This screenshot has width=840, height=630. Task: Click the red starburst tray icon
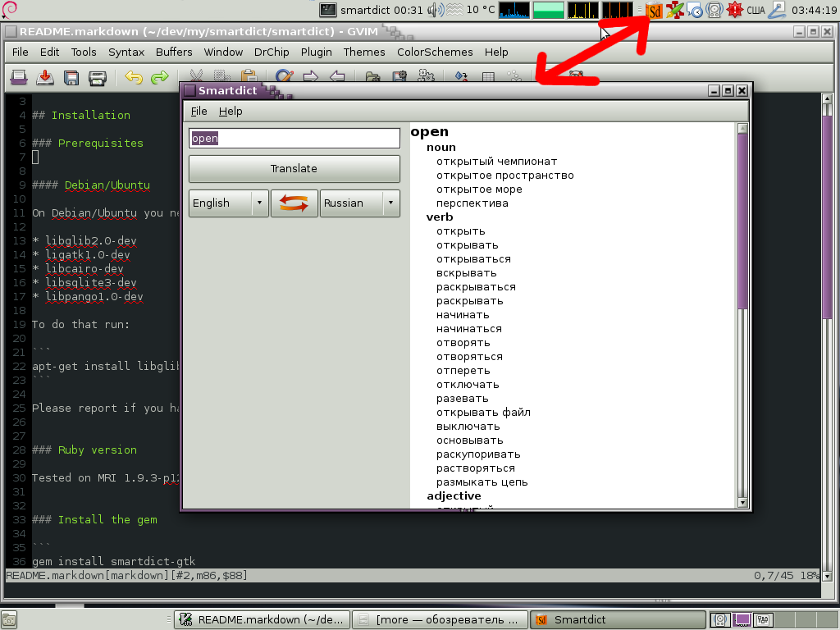tap(734, 10)
